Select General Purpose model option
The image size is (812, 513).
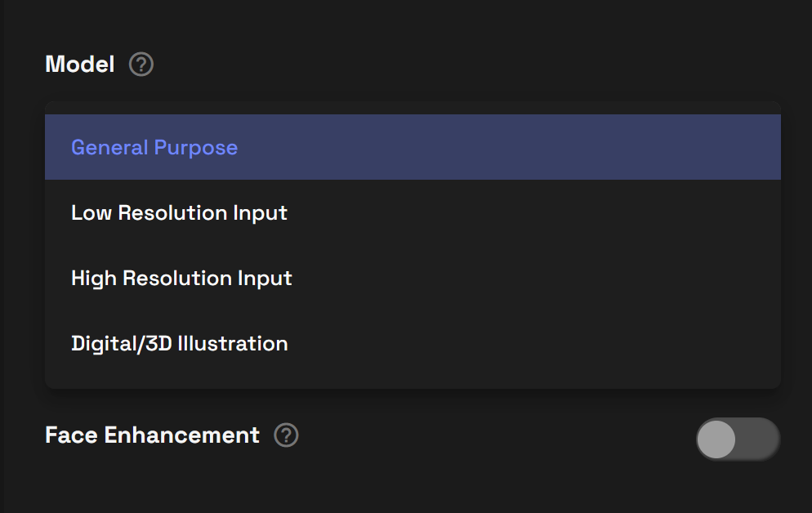tap(413, 147)
